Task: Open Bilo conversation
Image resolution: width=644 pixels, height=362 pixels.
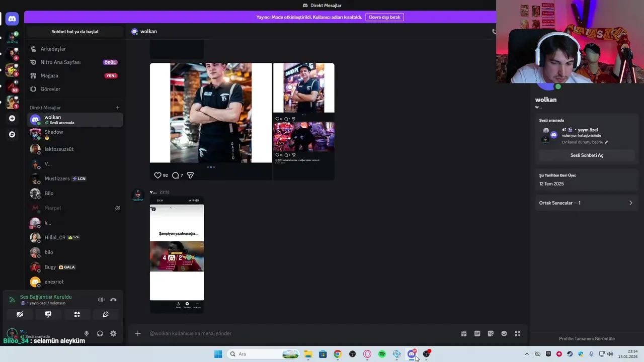Action: pyautogui.click(x=75, y=193)
